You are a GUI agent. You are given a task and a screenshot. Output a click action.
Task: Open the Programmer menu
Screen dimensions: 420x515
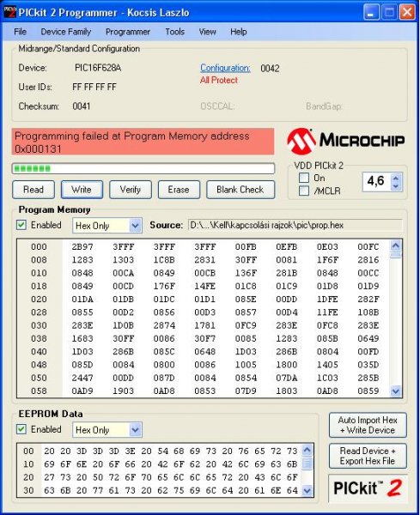point(128,32)
